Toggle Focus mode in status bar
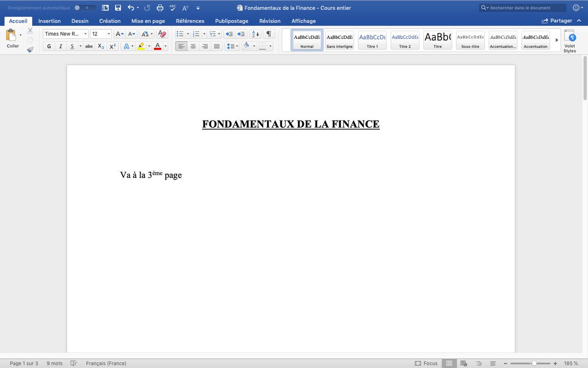588x368 pixels. 426,363
